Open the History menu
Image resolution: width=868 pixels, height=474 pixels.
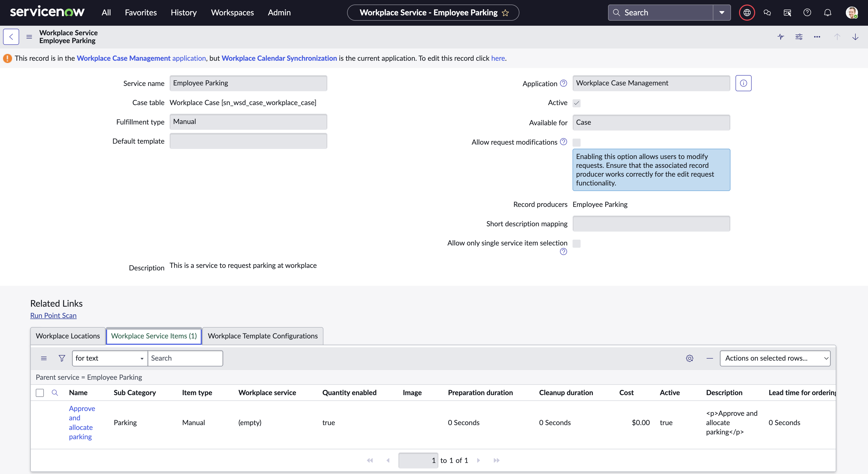tap(184, 13)
